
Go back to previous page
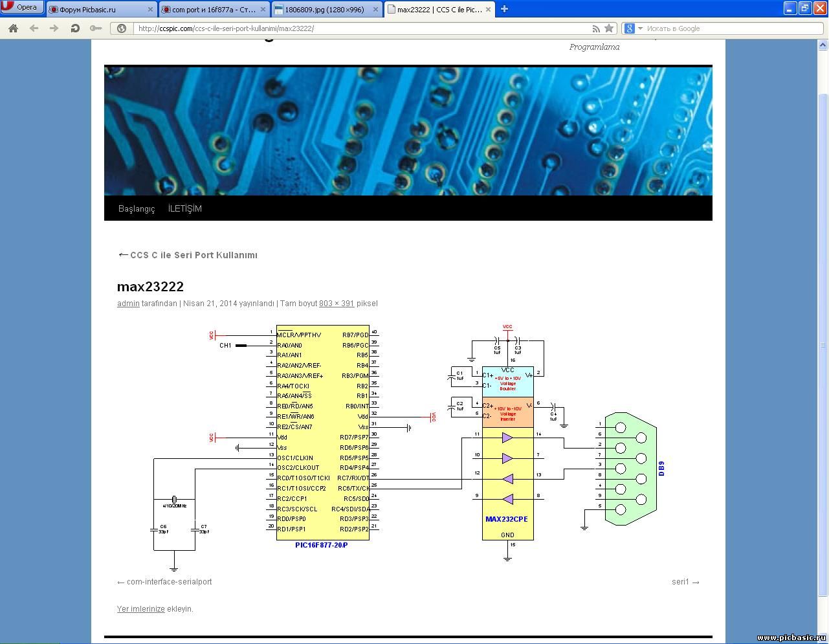[34, 28]
